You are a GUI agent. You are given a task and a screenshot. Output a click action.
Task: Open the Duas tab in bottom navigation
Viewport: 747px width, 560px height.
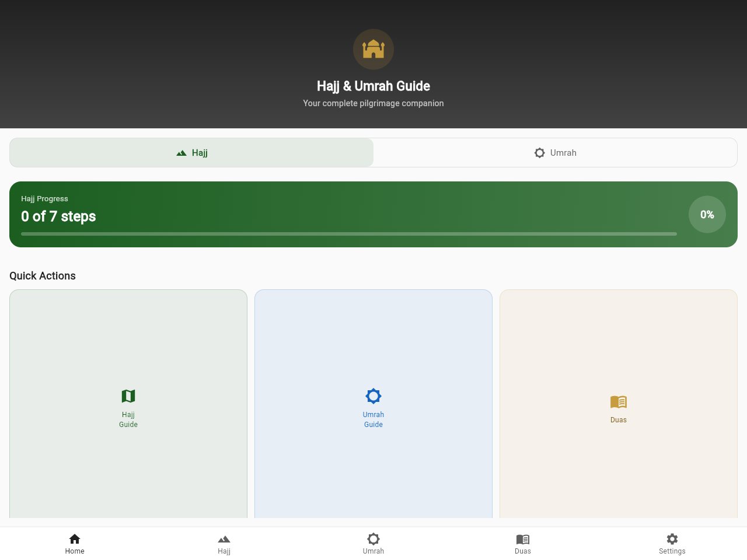523,544
